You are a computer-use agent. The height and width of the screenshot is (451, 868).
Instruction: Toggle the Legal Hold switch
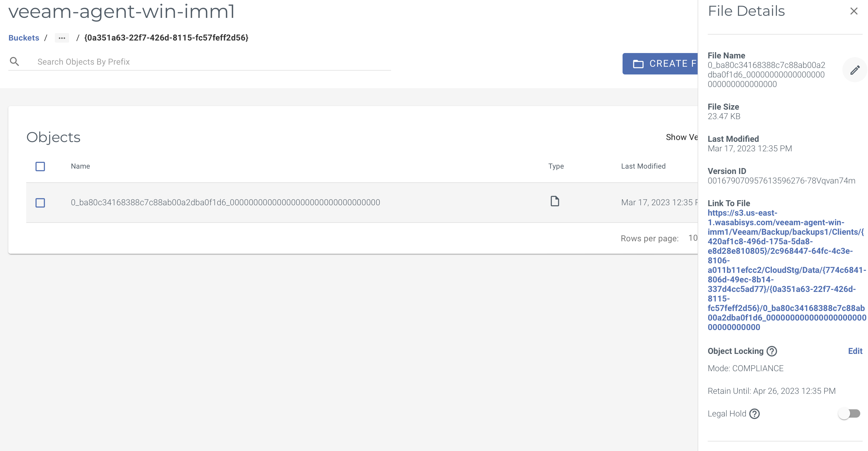click(x=849, y=413)
